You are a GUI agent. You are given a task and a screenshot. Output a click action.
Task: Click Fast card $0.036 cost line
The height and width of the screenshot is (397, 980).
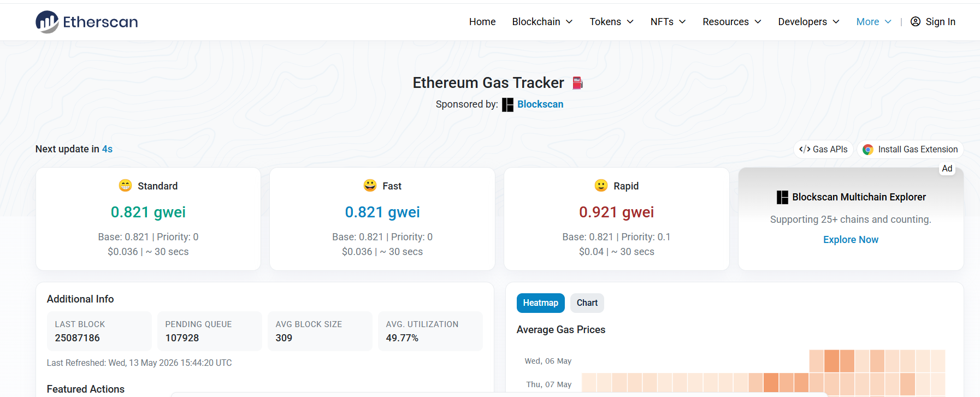coord(382,252)
